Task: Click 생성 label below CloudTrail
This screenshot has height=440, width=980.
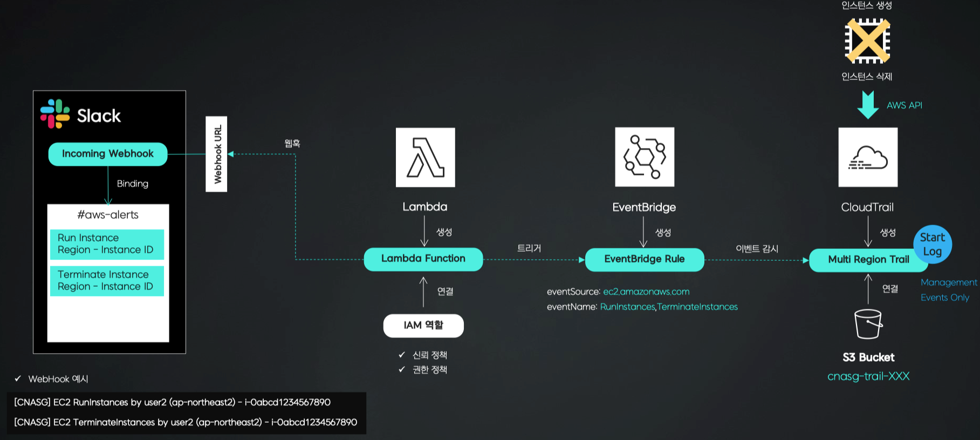Action: pyautogui.click(x=888, y=233)
